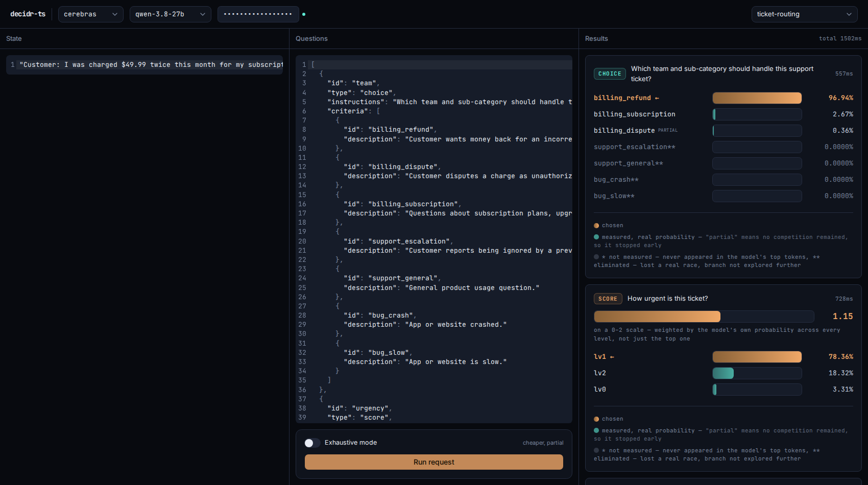Click the Results panel header
This screenshot has width=868, height=485.
pyautogui.click(x=596, y=39)
